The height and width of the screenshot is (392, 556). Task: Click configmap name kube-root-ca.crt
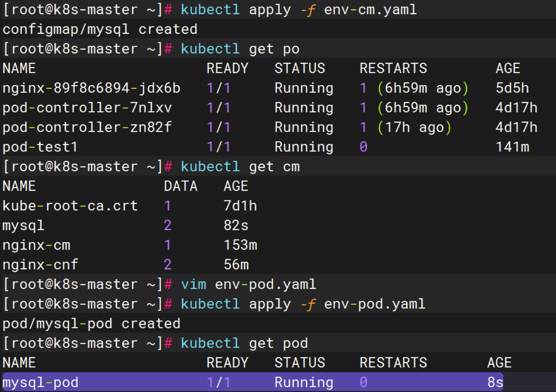70,206
